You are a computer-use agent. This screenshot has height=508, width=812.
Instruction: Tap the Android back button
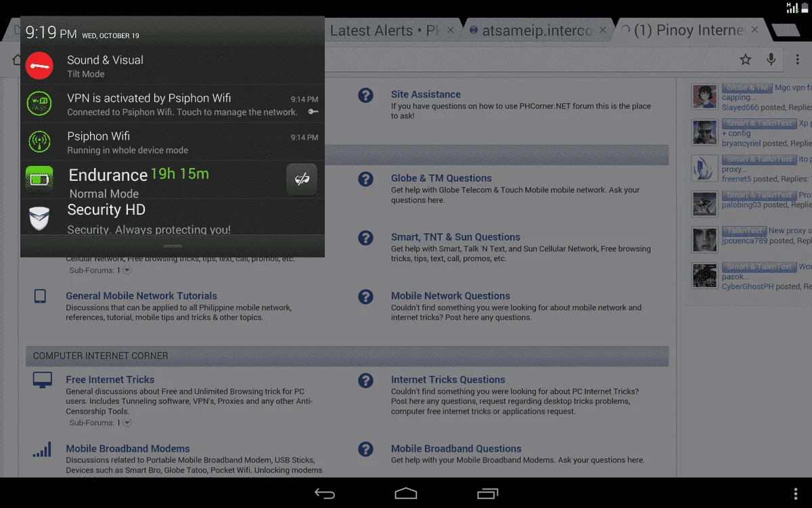coord(325,493)
